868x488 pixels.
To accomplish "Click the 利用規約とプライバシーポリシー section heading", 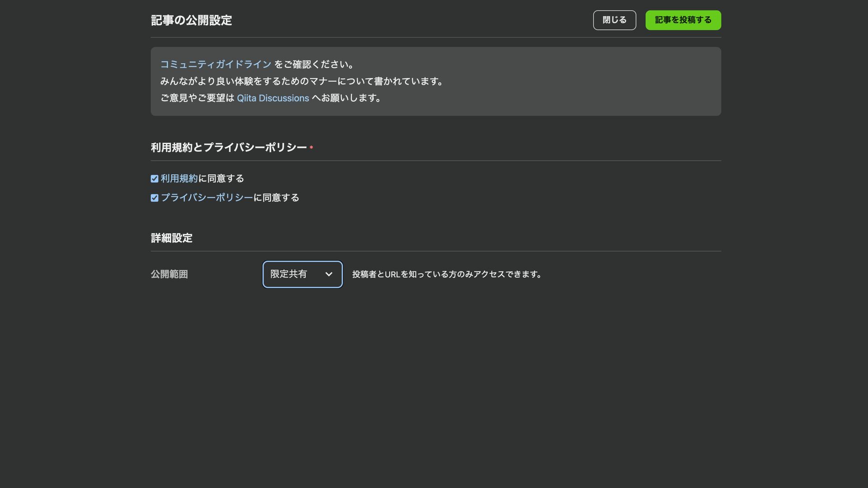I will coord(229,147).
